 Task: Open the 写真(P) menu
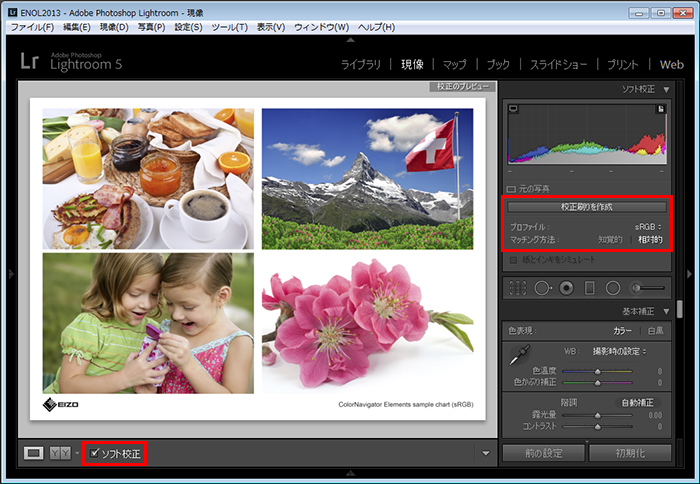click(x=151, y=27)
